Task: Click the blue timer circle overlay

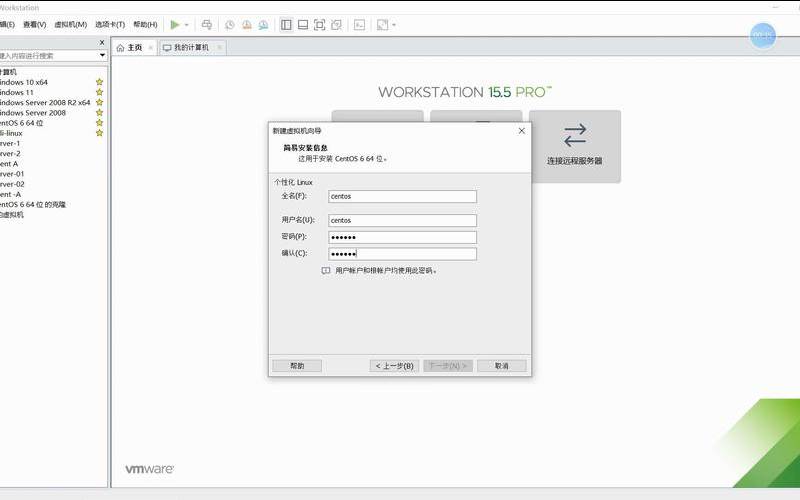Action: pos(763,35)
